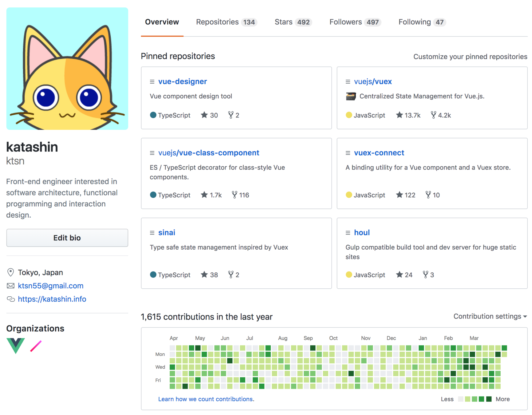Click the drag handle icon beside sinai
Viewport: 532px width, 415px height.
coord(152,233)
